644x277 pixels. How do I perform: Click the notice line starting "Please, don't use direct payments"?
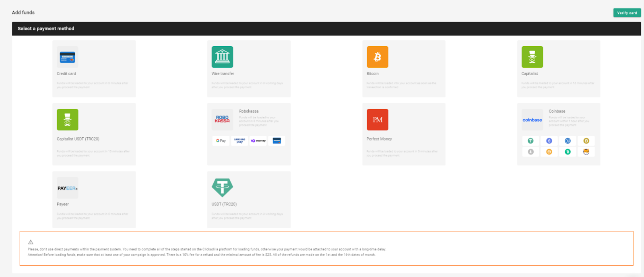click(207, 249)
